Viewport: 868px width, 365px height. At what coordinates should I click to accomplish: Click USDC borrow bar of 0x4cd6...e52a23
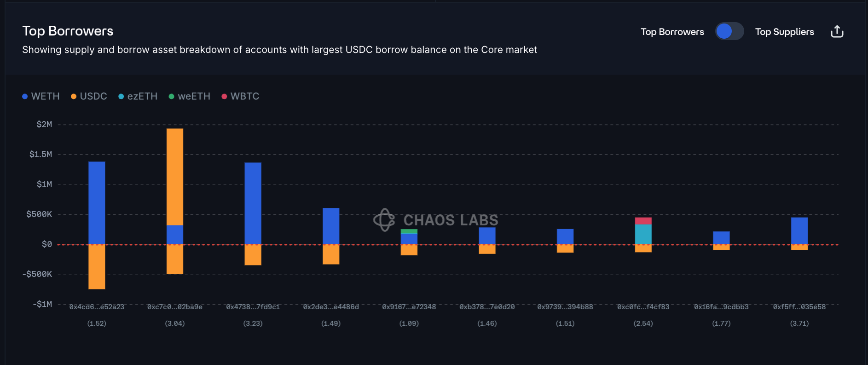(97, 266)
